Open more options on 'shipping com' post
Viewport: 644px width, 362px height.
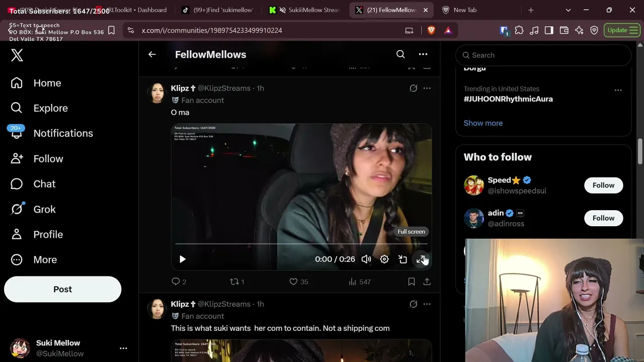[427, 304]
